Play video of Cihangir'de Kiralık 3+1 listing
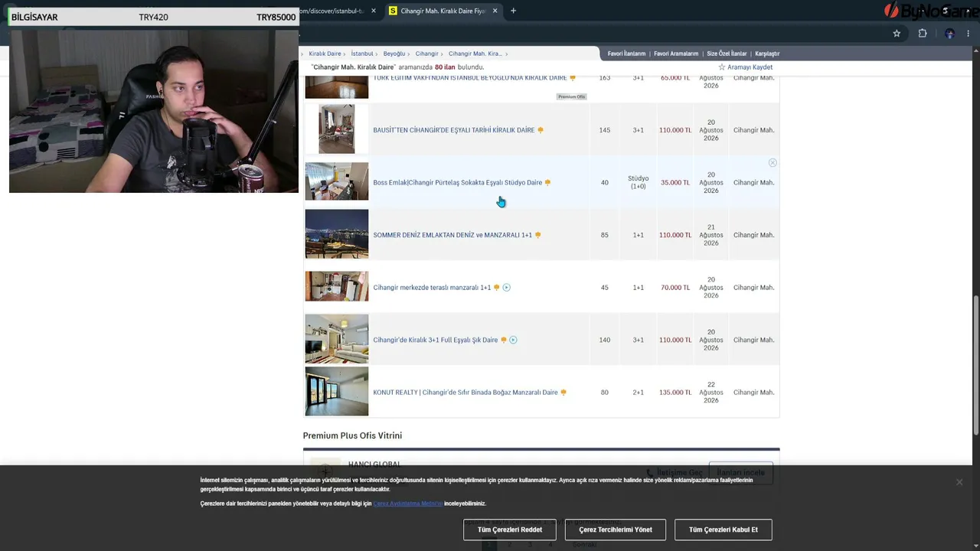 [x=513, y=340]
